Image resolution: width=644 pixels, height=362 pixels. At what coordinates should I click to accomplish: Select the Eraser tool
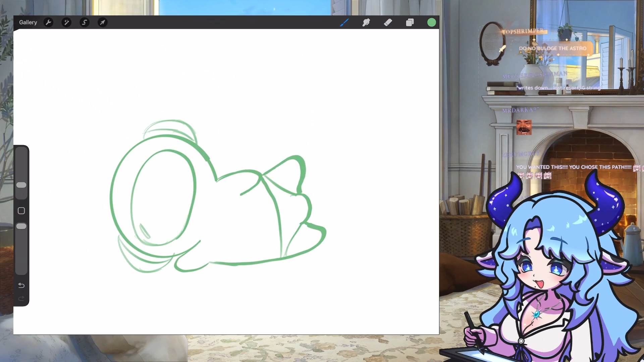pyautogui.click(x=388, y=22)
